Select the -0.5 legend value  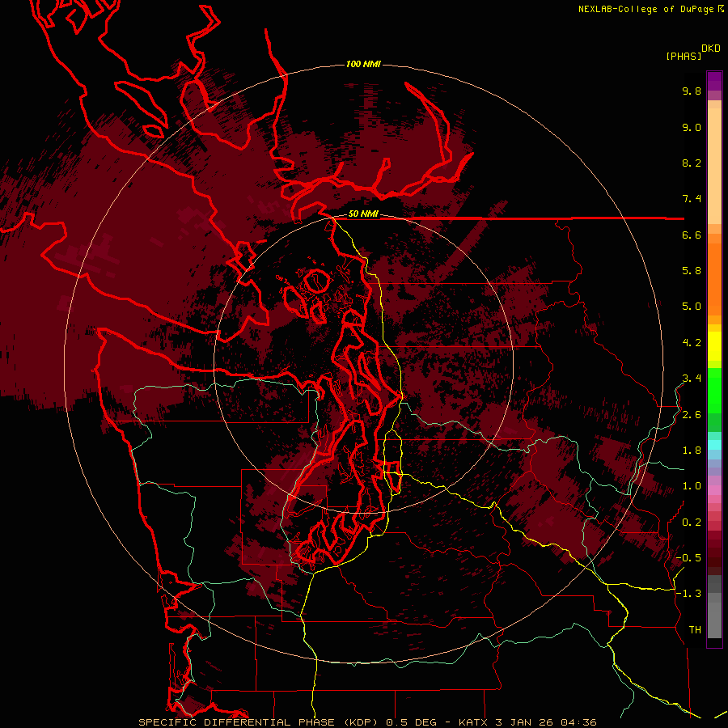click(688, 558)
